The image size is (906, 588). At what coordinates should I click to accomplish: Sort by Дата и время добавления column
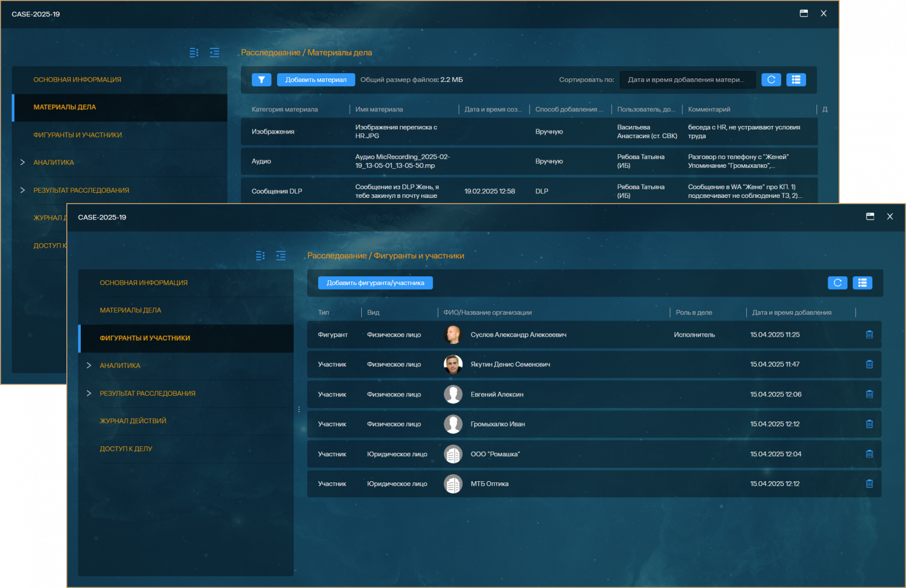click(792, 312)
